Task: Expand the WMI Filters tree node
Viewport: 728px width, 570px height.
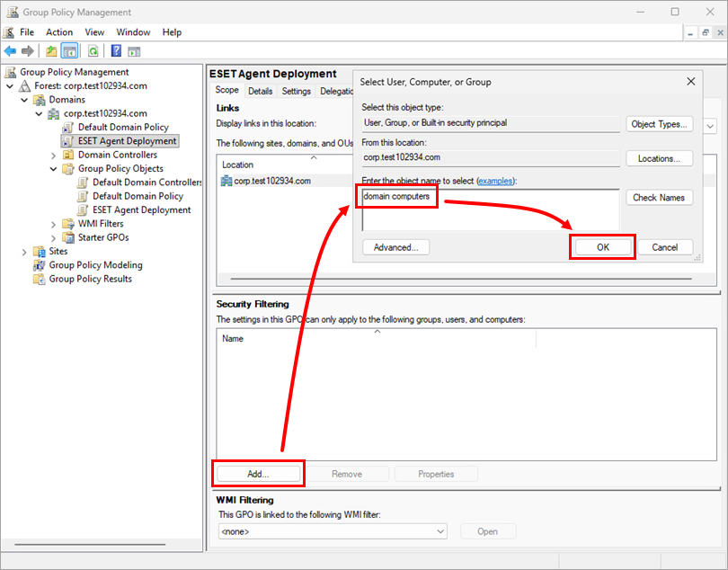Action: tap(54, 224)
